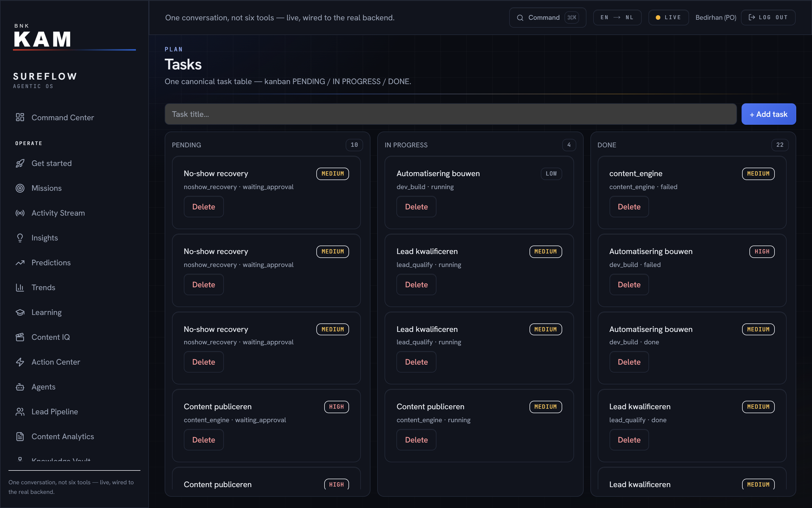
Task: Focus the Task title input field
Action: coord(450,114)
